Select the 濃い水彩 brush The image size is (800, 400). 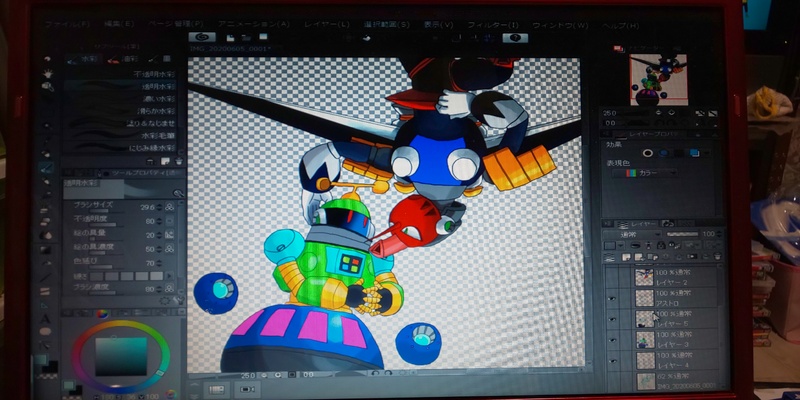click(120, 98)
